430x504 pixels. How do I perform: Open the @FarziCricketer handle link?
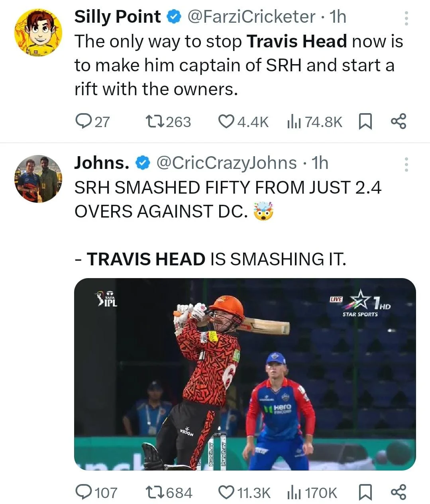(251, 17)
